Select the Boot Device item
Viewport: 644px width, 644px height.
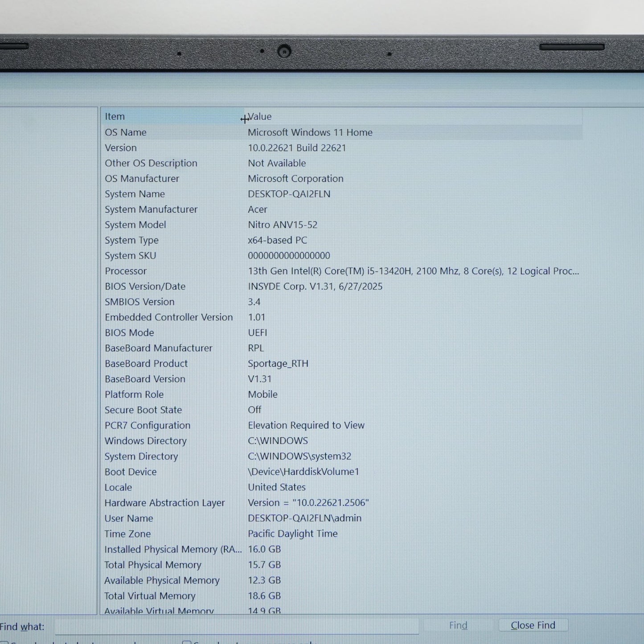[131, 472]
